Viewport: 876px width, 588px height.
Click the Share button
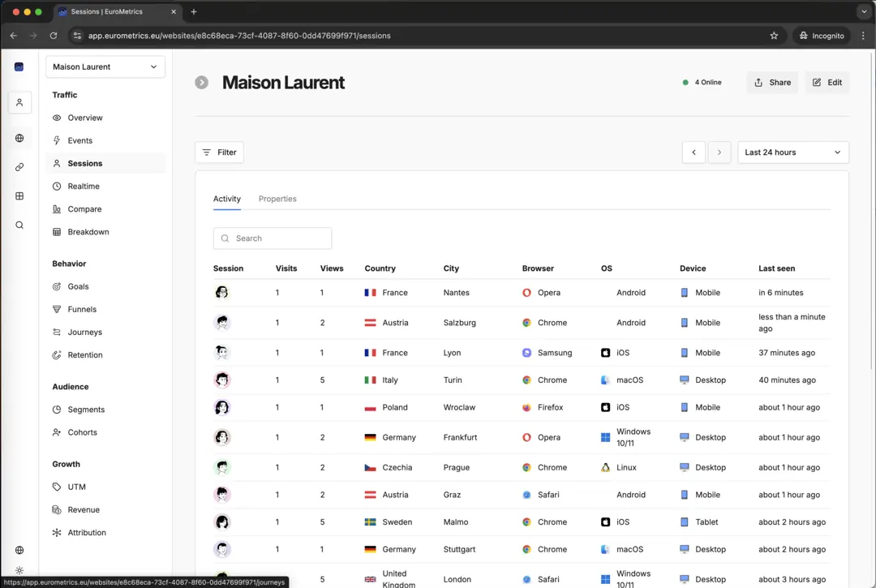pos(773,83)
